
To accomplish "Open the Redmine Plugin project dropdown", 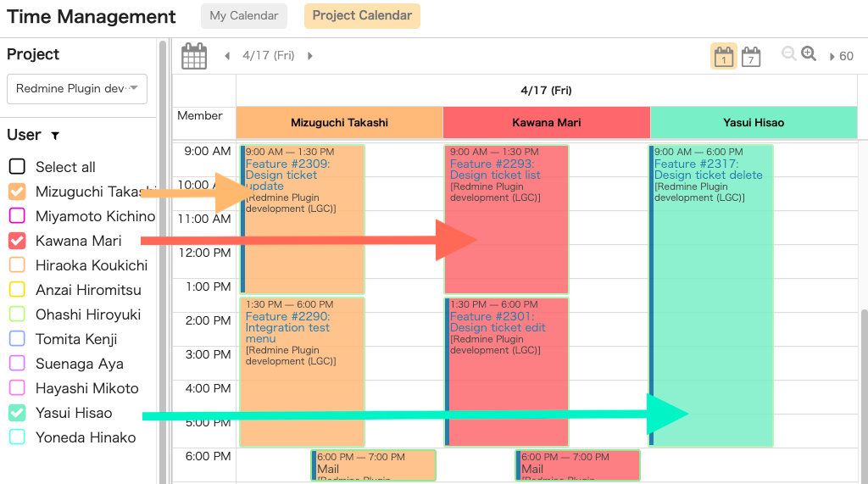I will coord(77,89).
